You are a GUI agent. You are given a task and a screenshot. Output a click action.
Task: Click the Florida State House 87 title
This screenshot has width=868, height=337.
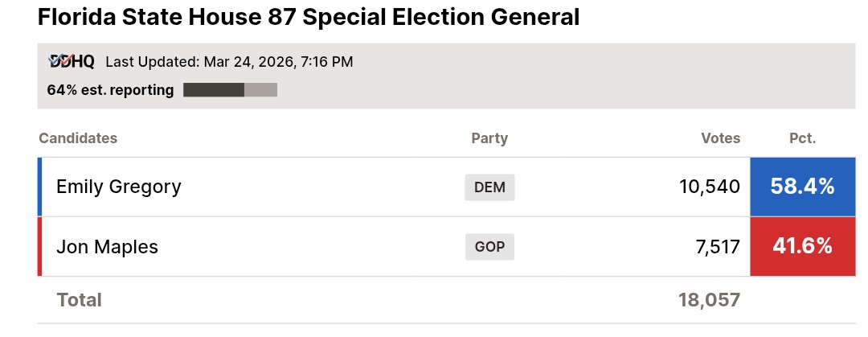point(309,18)
